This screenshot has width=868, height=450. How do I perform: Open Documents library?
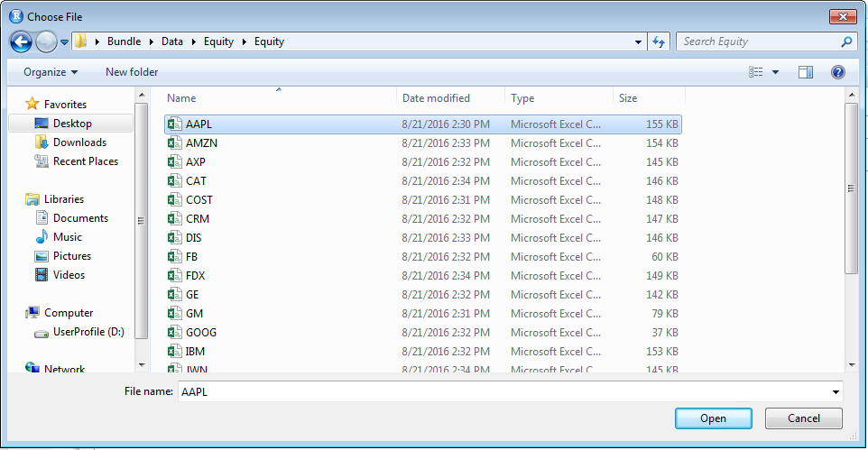point(81,218)
